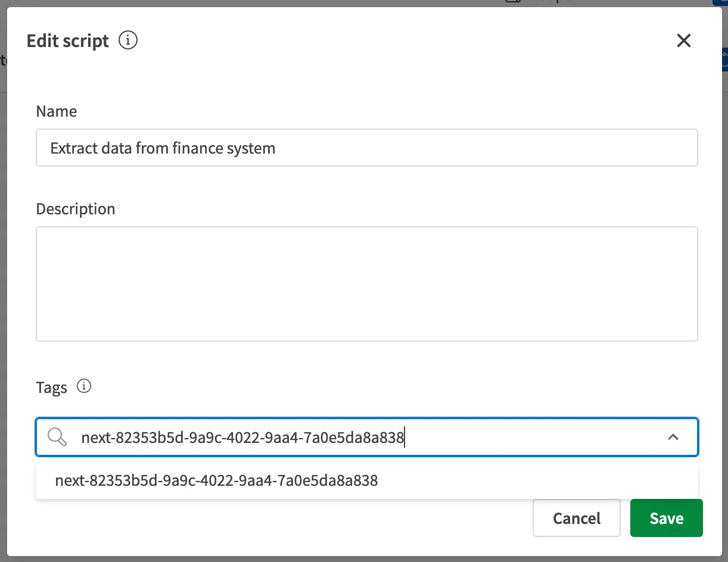Click the partially hidden icon above the dialog

coord(512,2)
